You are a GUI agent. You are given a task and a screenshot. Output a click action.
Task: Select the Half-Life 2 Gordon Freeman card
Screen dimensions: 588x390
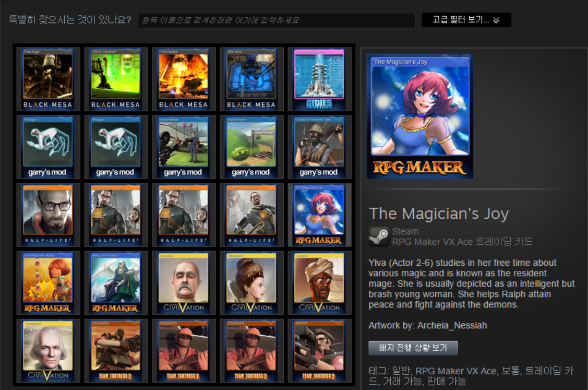pos(48,215)
